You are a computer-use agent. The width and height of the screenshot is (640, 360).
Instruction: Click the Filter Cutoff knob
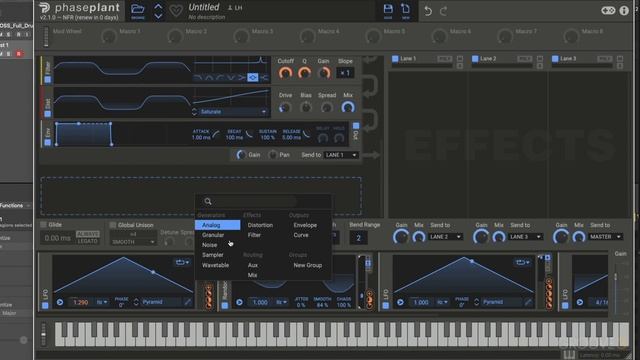285,73
